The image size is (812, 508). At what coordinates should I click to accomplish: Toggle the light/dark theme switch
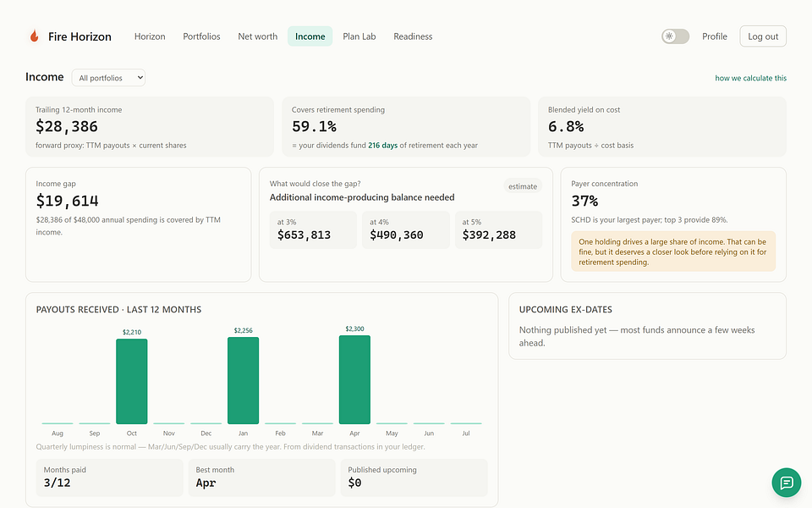click(675, 36)
